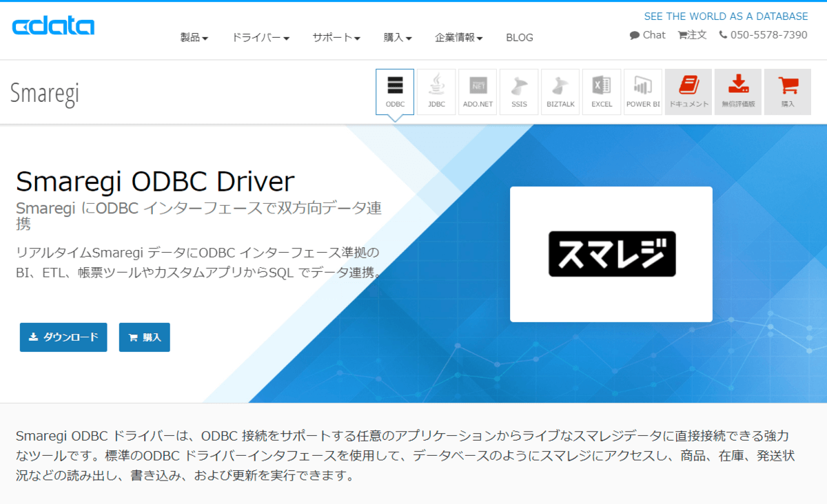827x504 pixels.
Task: Click the 無償評価版 download icon
Action: [x=738, y=92]
